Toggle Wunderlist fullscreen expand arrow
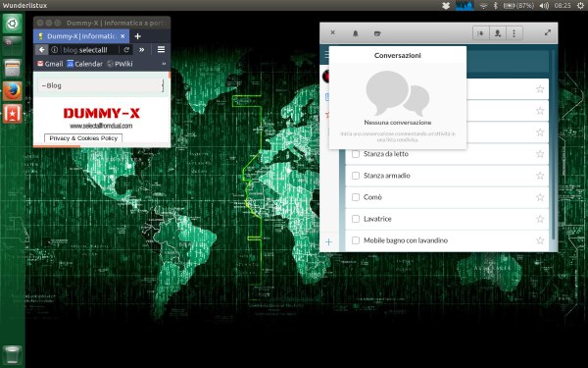This screenshot has height=368, width=588. click(548, 32)
